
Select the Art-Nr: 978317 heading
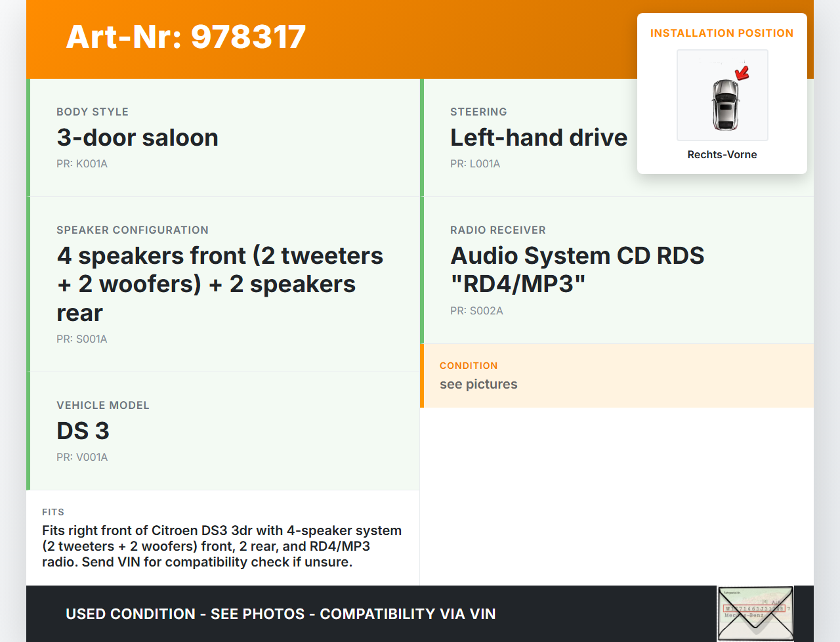click(186, 37)
